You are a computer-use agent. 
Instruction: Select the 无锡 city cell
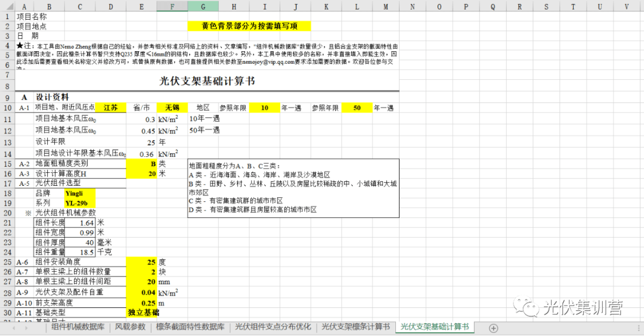pos(172,107)
